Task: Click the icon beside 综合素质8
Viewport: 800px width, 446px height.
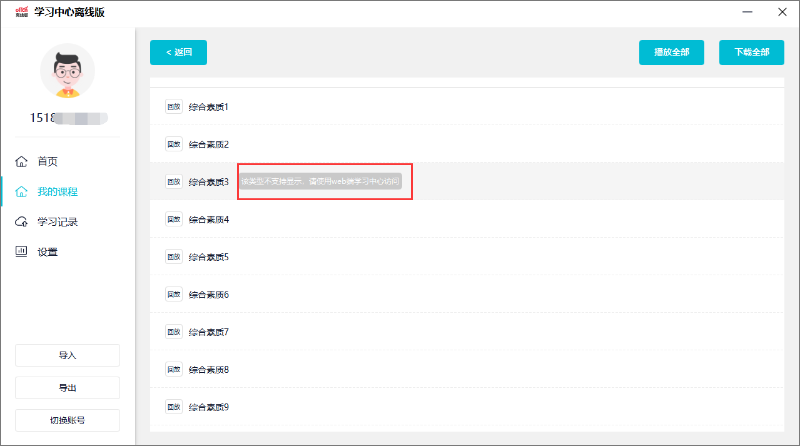Action: point(173,369)
